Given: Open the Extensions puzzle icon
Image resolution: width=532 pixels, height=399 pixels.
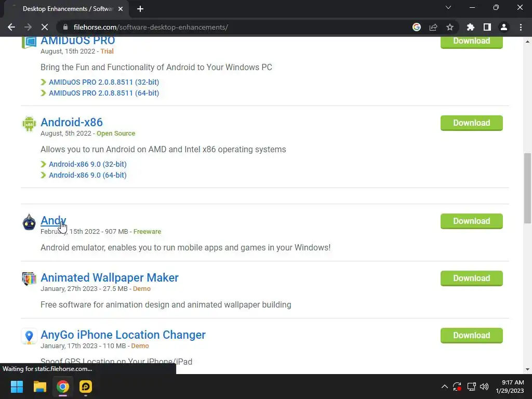Looking at the screenshot, I should (x=471, y=27).
